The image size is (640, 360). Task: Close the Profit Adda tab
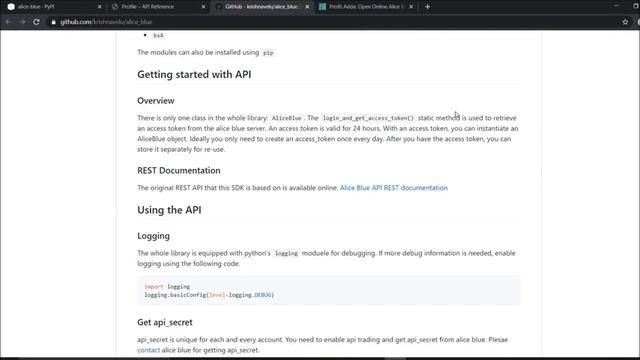pyautogui.click(x=411, y=7)
